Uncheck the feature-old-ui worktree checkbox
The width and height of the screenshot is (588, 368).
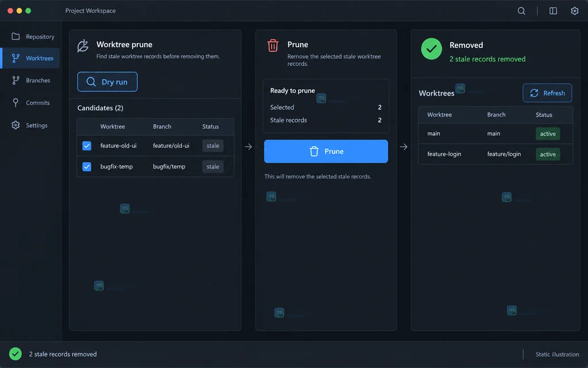(x=87, y=145)
